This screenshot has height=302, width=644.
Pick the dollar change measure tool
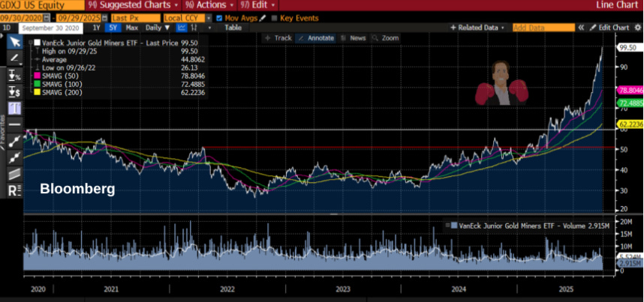[15, 91]
